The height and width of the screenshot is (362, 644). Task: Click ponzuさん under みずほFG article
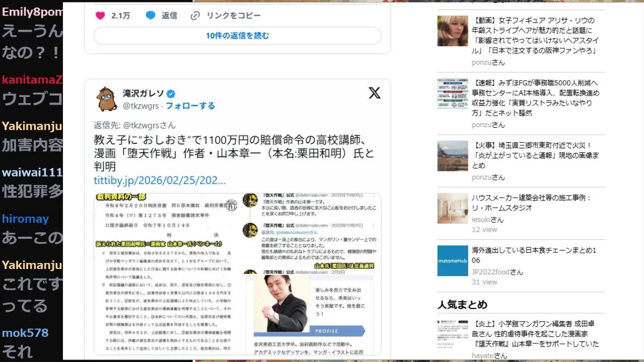point(488,125)
